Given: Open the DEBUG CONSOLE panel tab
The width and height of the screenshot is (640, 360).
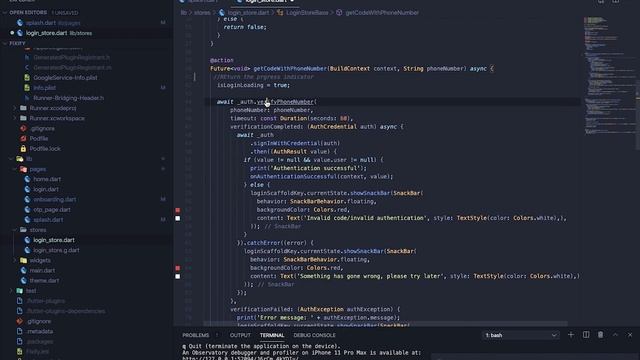Looking at the screenshot, I should [314, 335].
